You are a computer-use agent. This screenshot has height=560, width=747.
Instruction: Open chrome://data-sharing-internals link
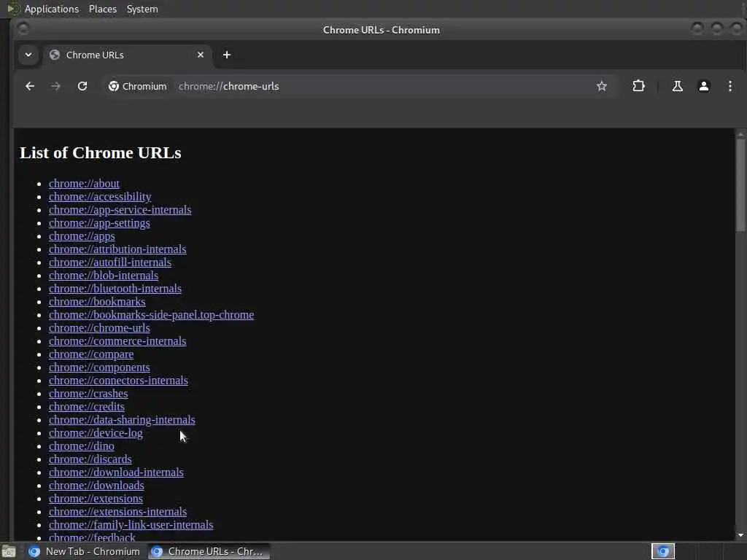click(122, 420)
